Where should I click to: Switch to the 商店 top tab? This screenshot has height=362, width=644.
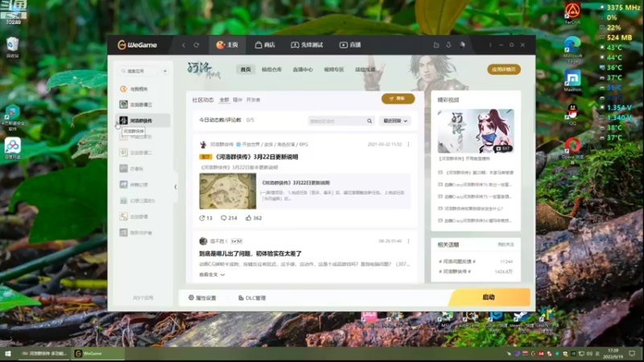click(265, 45)
